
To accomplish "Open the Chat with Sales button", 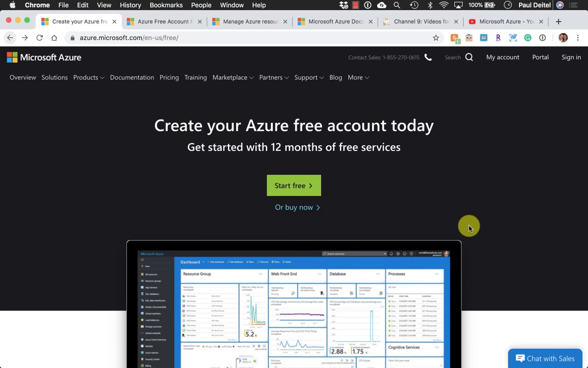I will (x=545, y=359).
